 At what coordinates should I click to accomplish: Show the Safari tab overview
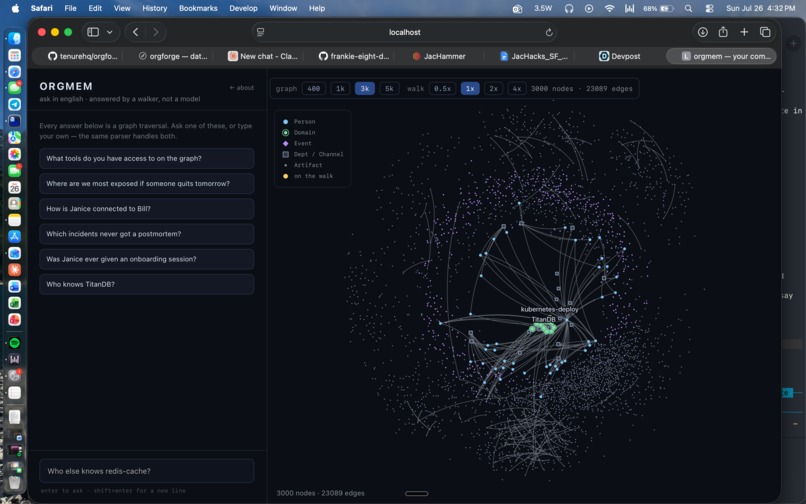[765, 32]
